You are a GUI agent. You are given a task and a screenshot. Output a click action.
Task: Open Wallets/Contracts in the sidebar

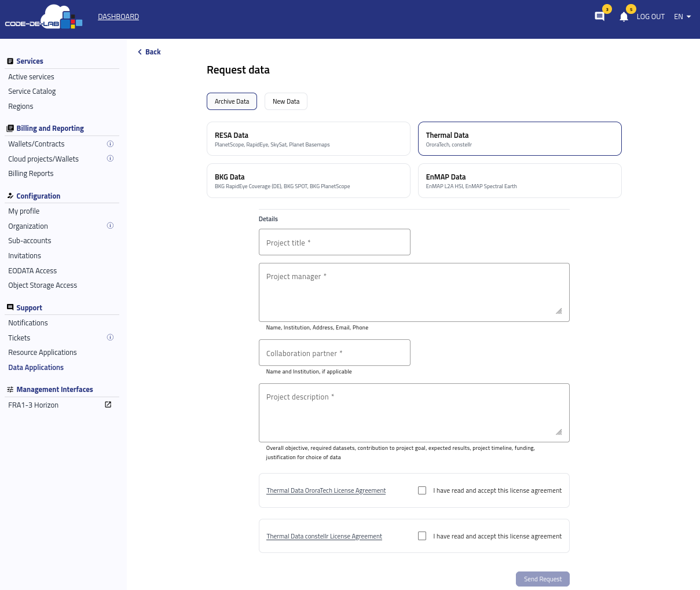(36, 144)
